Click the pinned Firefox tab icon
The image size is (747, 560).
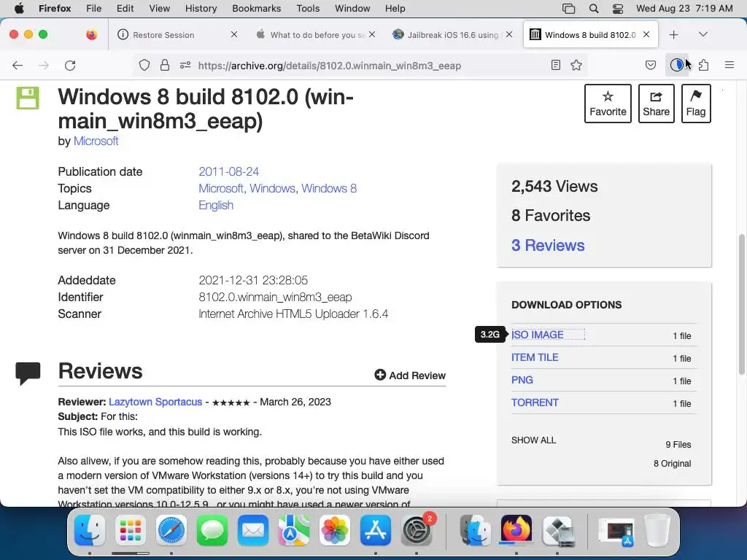(92, 34)
